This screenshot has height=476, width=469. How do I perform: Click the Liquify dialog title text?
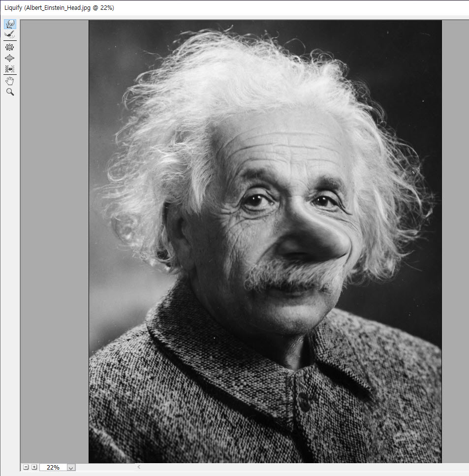point(59,7)
